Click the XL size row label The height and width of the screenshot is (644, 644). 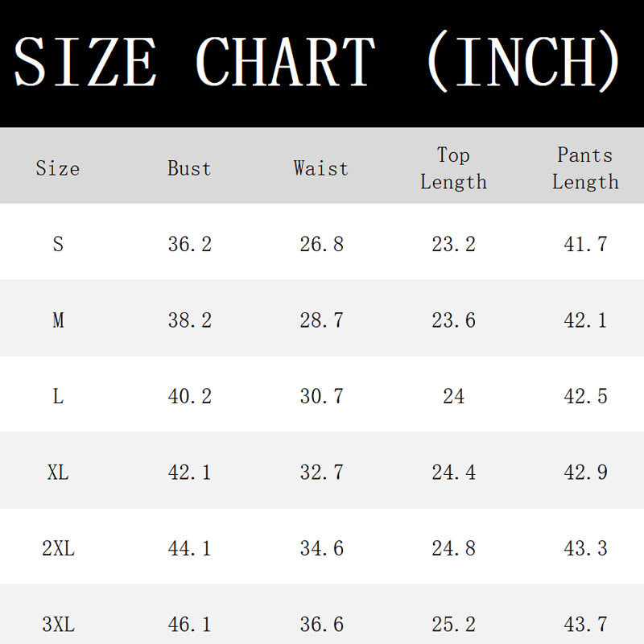(58, 473)
